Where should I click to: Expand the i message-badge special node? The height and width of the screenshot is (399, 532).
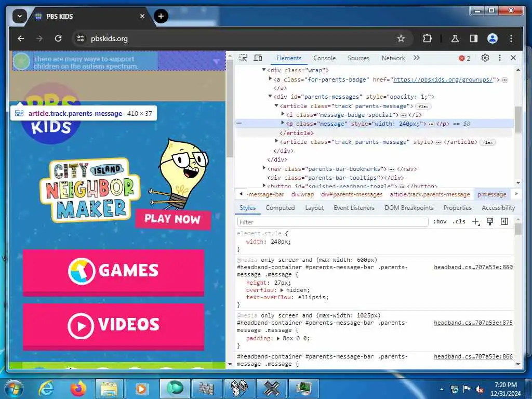pyautogui.click(x=283, y=114)
